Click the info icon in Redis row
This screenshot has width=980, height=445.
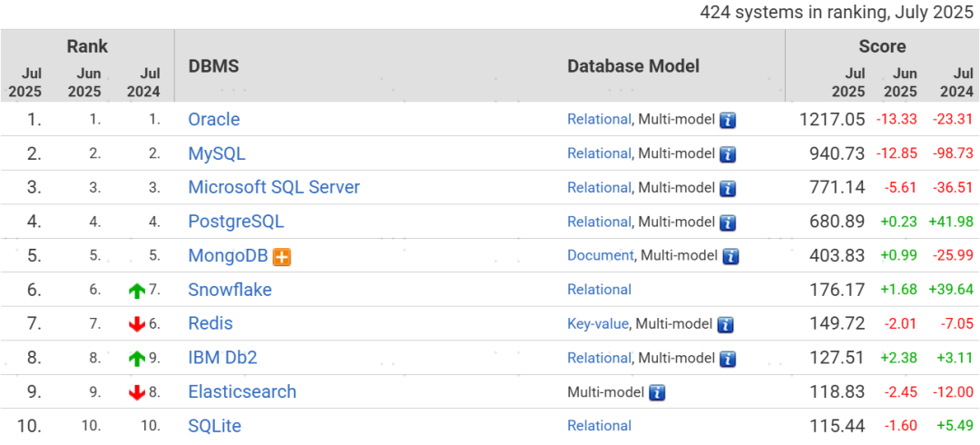click(725, 324)
